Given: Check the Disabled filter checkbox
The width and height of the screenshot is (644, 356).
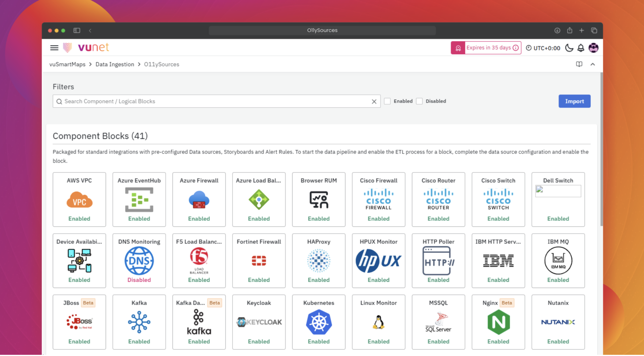Looking at the screenshot, I should pos(419,101).
